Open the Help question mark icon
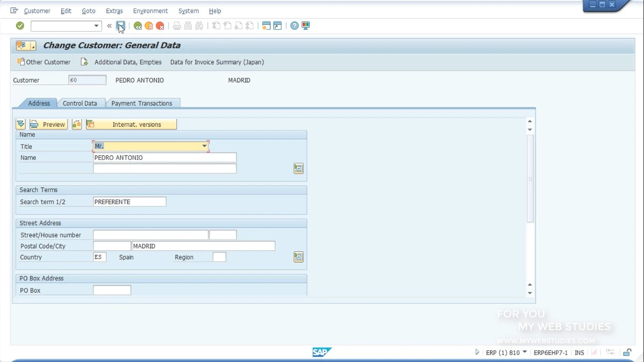The height and width of the screenshot is (362, 644). point(295,26)
